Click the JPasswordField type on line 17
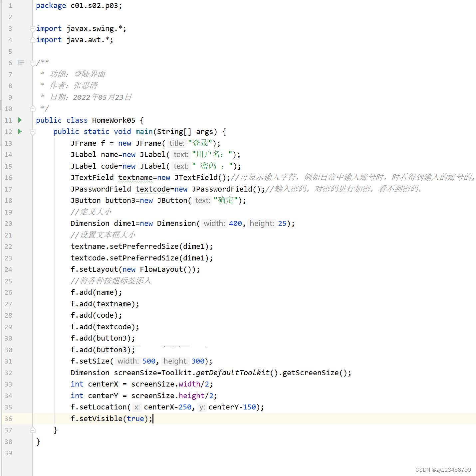This screenshot has width=476, height=476. pos(101,189)
